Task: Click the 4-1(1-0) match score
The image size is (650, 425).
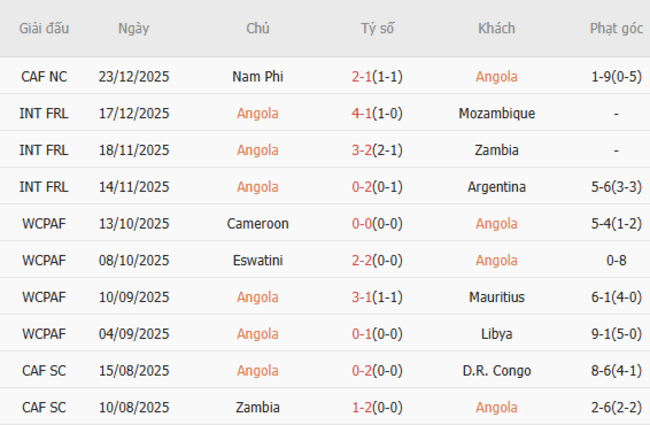Action: coord(377,113)
